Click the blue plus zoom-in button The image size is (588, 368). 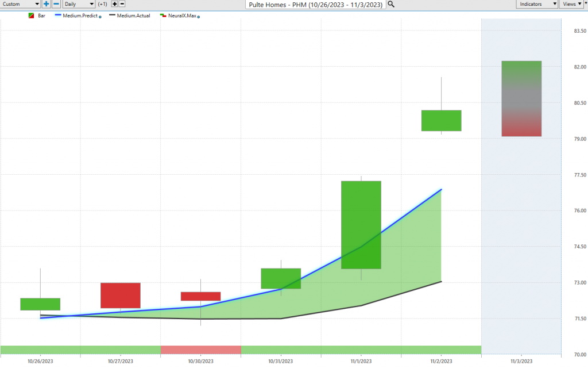(46, 4)
